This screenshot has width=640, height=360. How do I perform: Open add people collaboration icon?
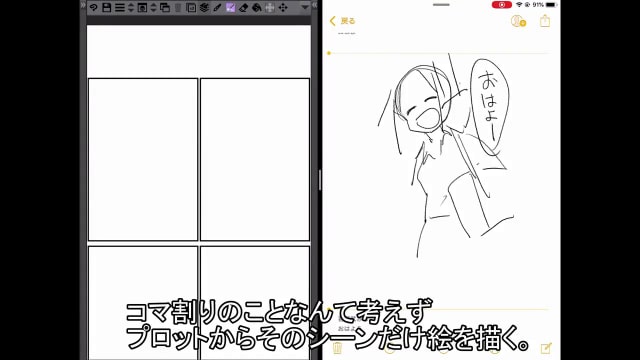point(518,21)
